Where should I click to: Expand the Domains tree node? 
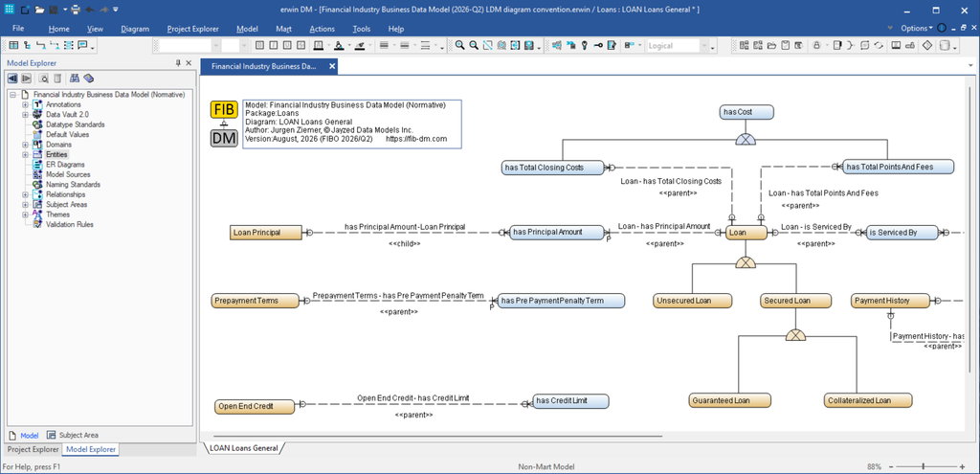[x=25, y=145]
